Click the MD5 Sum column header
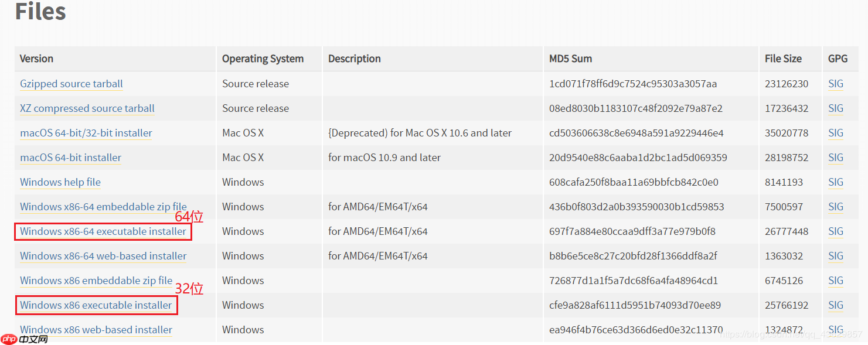868x345 pixels. [x=570, y=59]
